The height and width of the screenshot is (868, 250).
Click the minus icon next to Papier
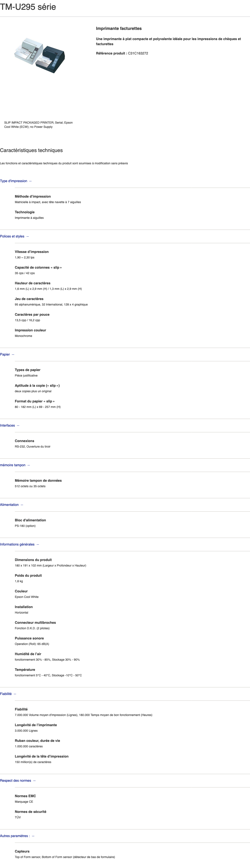pos(13,354)
